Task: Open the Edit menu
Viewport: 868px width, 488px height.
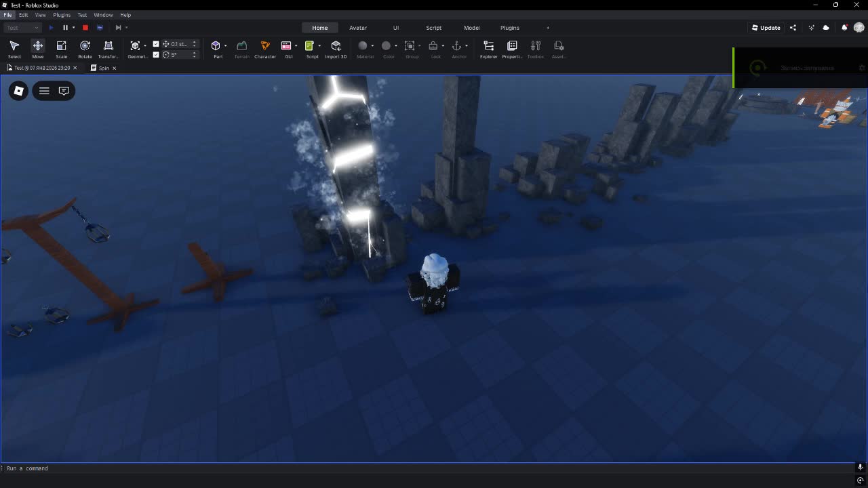Action: pos(24,15)
